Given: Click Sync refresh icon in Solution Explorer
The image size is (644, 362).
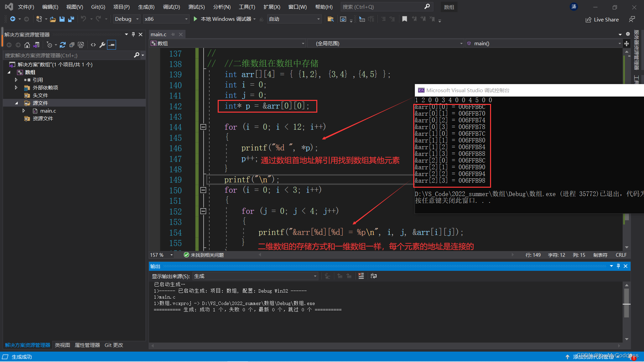Looking at the screenshot, I should click(63, 45).
